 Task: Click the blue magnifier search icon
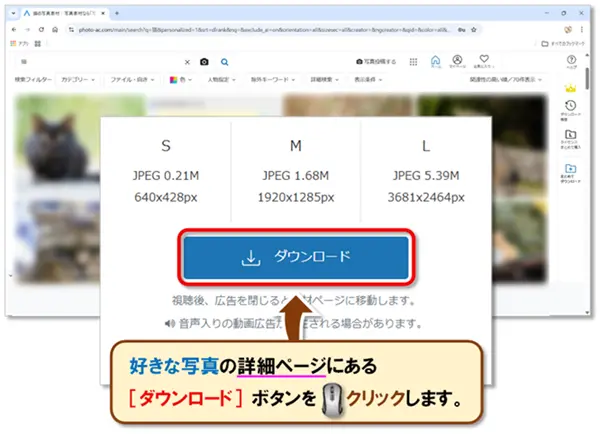[225, 62]
